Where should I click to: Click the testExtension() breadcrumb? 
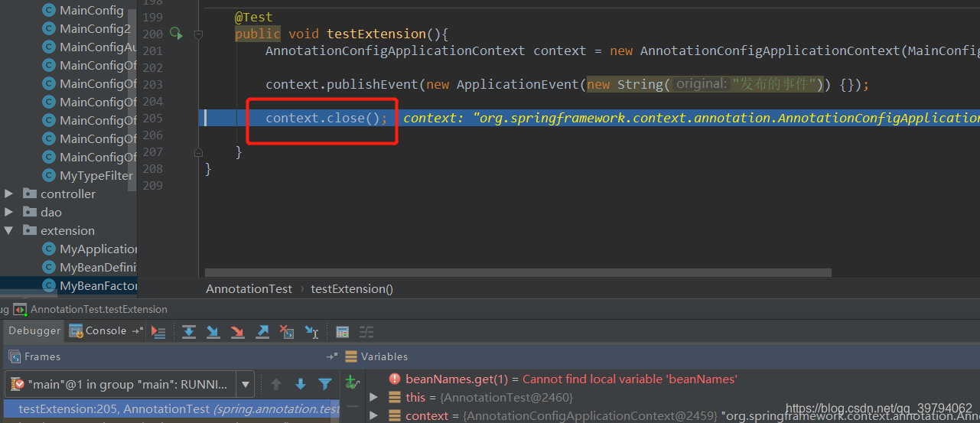352,288
